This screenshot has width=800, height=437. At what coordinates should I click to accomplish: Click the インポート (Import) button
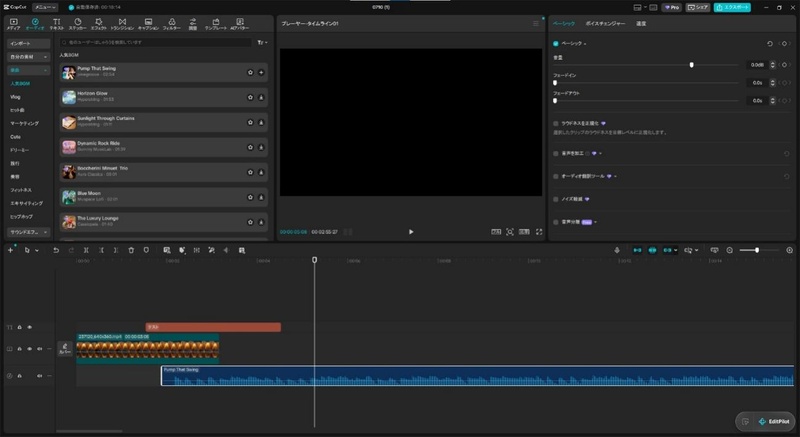pyautogui.click(x=29, y=44)
